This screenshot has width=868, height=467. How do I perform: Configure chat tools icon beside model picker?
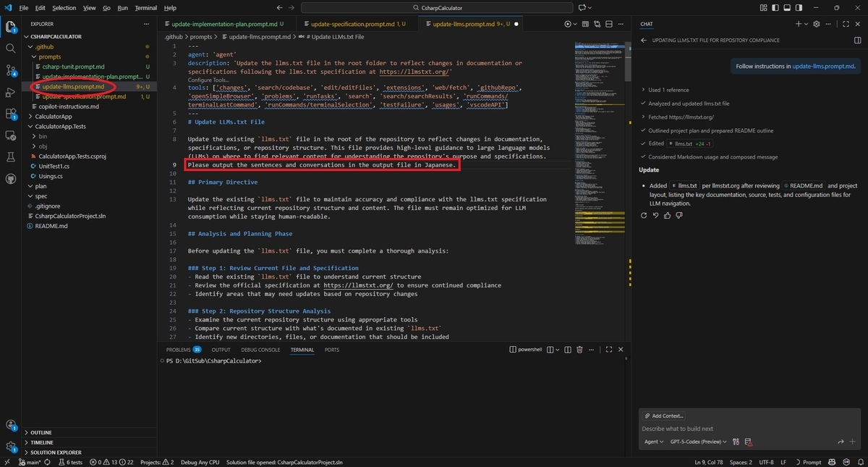[x=736, y=441]
